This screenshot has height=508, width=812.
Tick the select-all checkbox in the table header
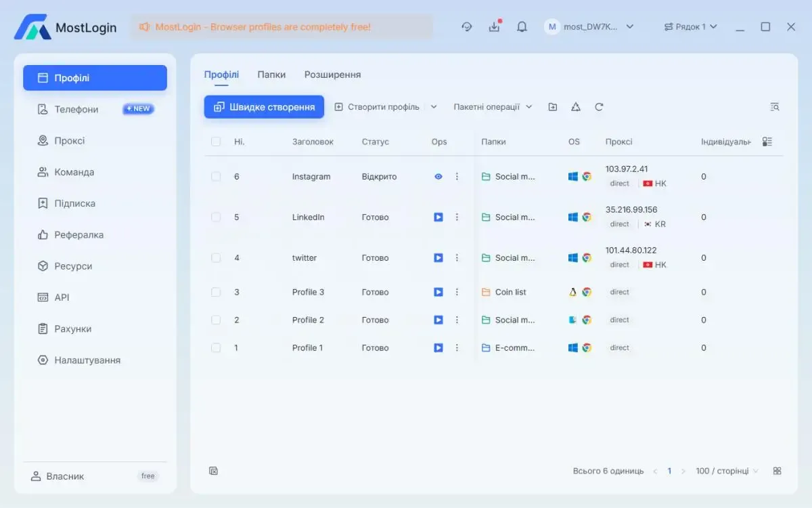click(x=216, y=142)
